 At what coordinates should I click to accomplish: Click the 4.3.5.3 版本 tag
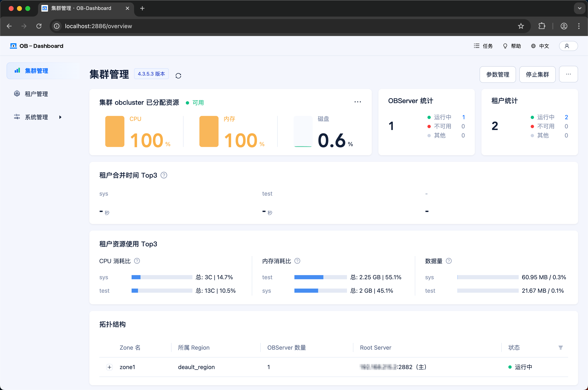[x=151, y=74]
